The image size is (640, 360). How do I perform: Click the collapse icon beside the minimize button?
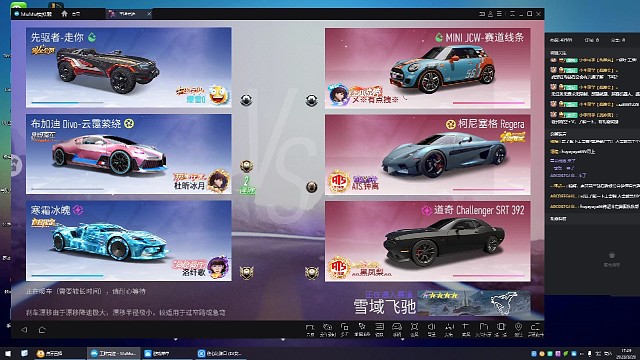[512, 14]
